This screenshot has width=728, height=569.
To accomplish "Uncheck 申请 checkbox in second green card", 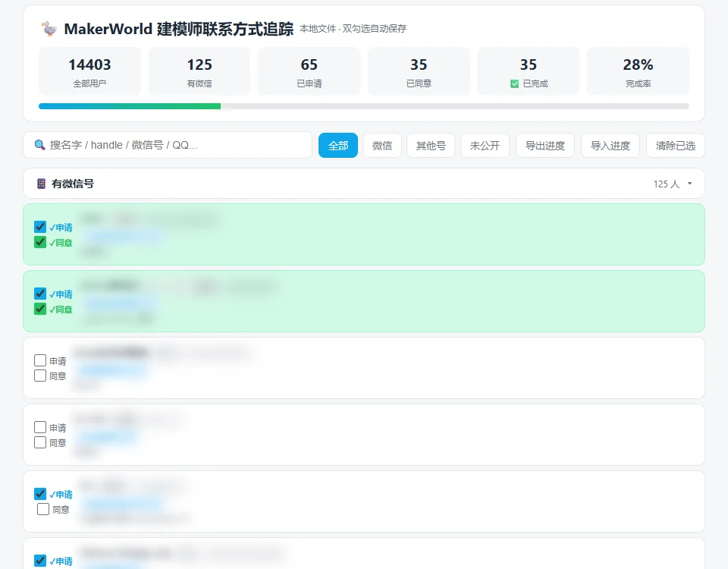I will click(40, 294).
